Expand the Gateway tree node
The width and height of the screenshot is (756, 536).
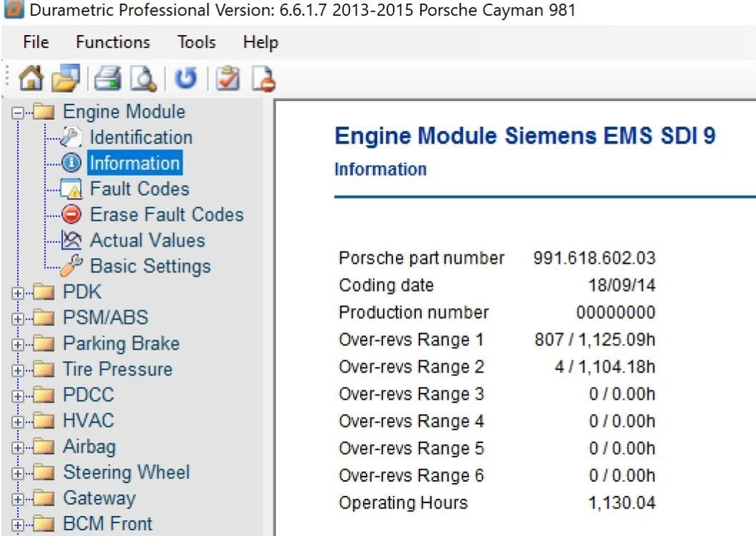click(18, 500)
